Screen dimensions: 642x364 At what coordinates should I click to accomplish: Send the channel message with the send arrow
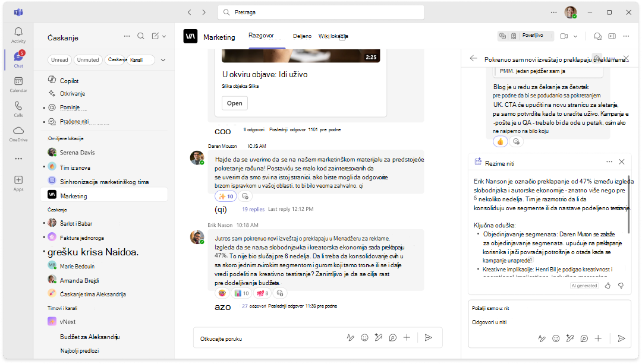(x=428, y=337)
